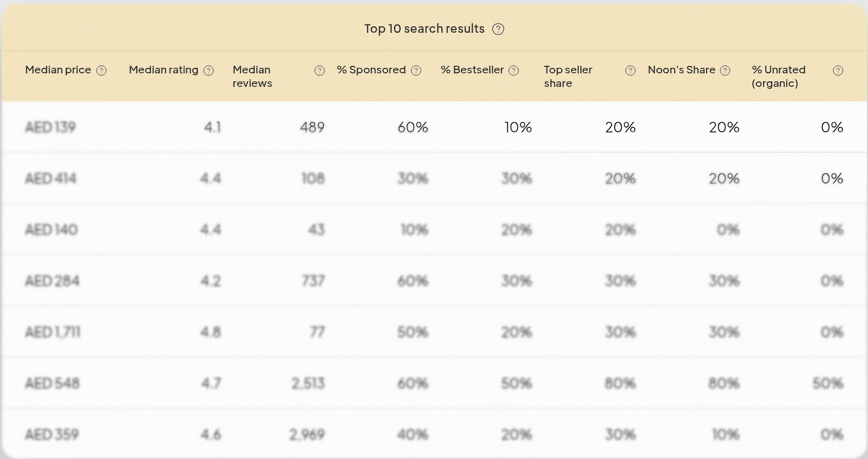
Task: Click the AED 1,711 price cell
Action: pyautogui.click(x=53, y=332)
